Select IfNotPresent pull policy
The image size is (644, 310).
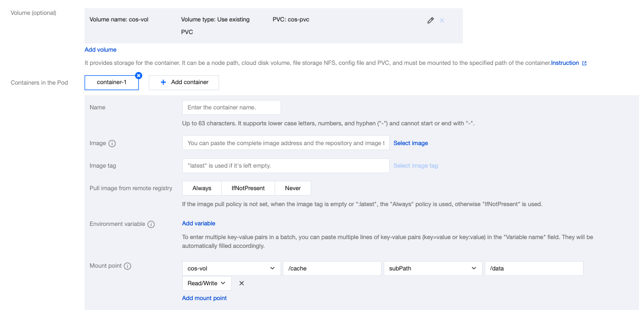pos(248,188)
